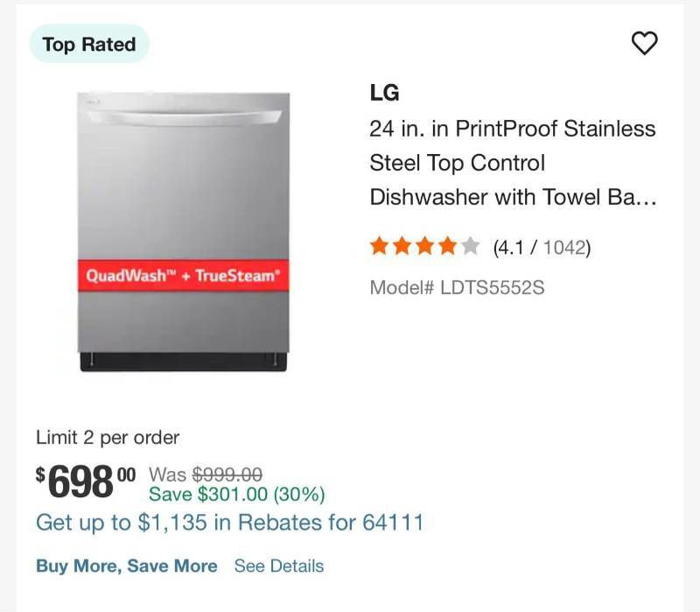
Task: Save dishwasher to favorites with heart icon
Action: [644, 43]
